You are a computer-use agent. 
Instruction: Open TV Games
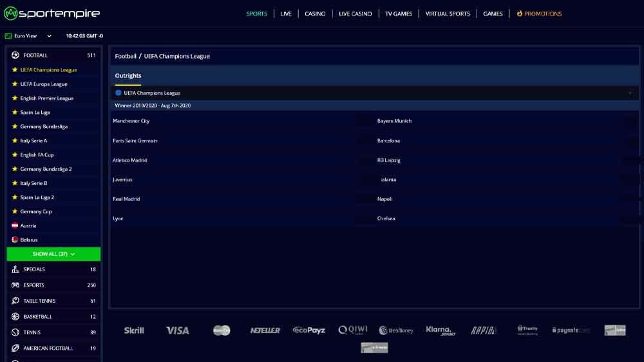(399, 14)
